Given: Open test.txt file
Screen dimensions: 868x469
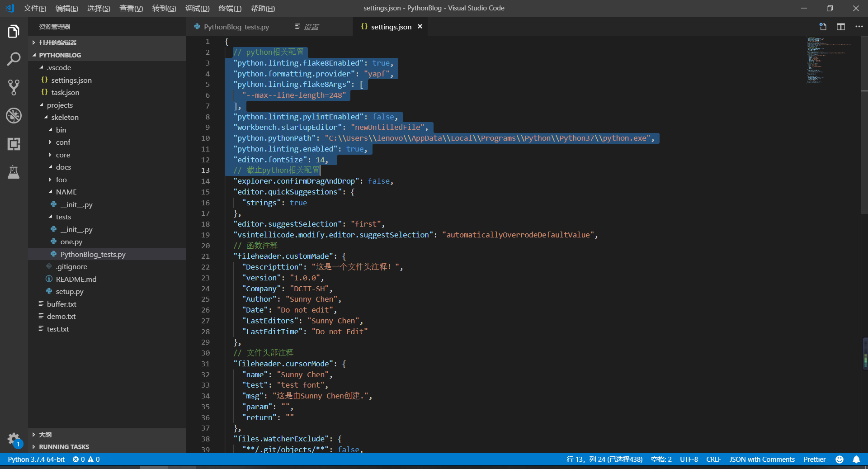Looking at the screenshot, I should (x=107, y=329).
